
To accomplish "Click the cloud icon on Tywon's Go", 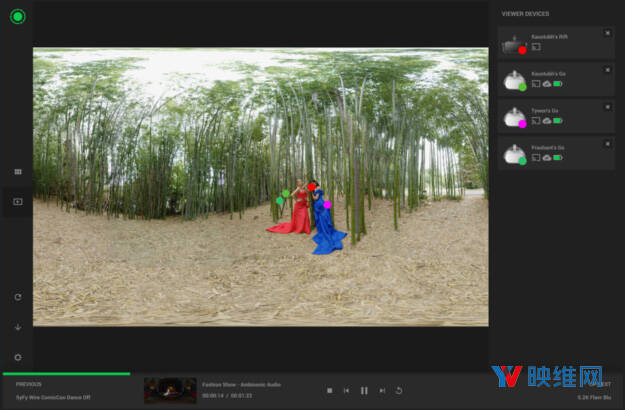I will point(547,121).
